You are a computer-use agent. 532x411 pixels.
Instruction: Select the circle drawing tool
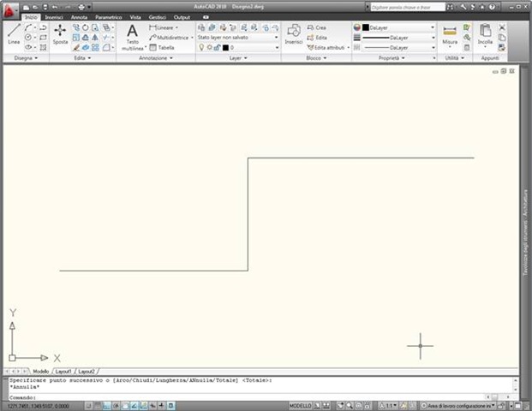[28, 38]
